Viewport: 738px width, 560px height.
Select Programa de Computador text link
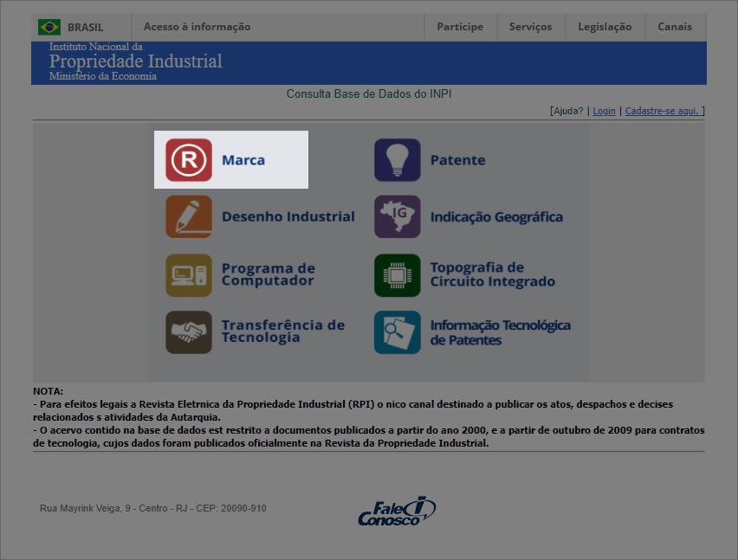[x=269, y=274]
